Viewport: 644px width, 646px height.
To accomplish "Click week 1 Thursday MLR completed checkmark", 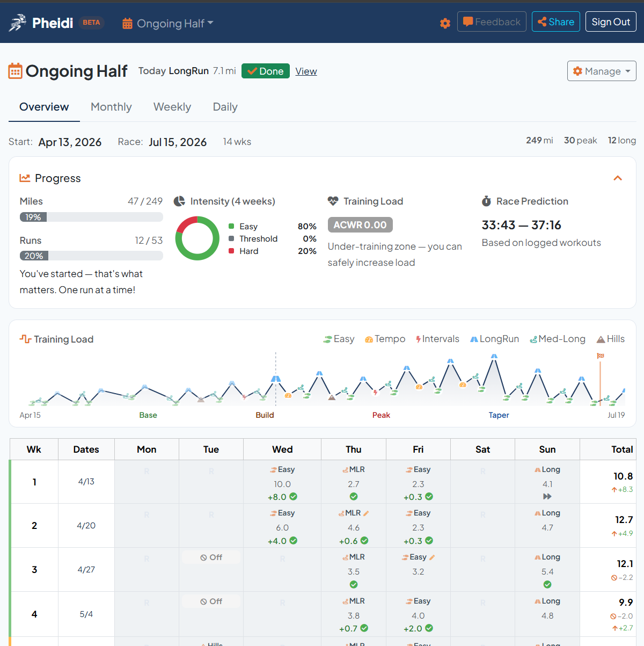I will pos(354,497).
